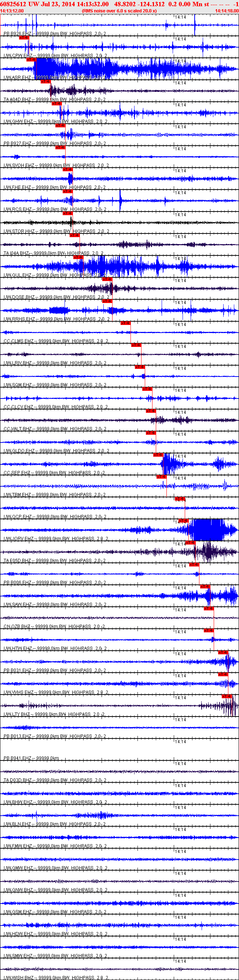This screenshot has height=980, width=239.
Task: Select the UW CPW EHZ station label
Action: tap(55, 56)
